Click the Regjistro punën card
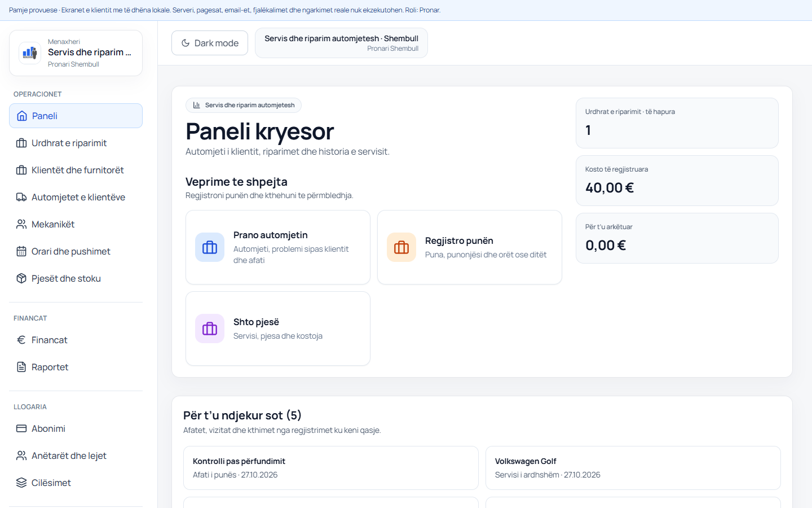 [x=470, y=247]
